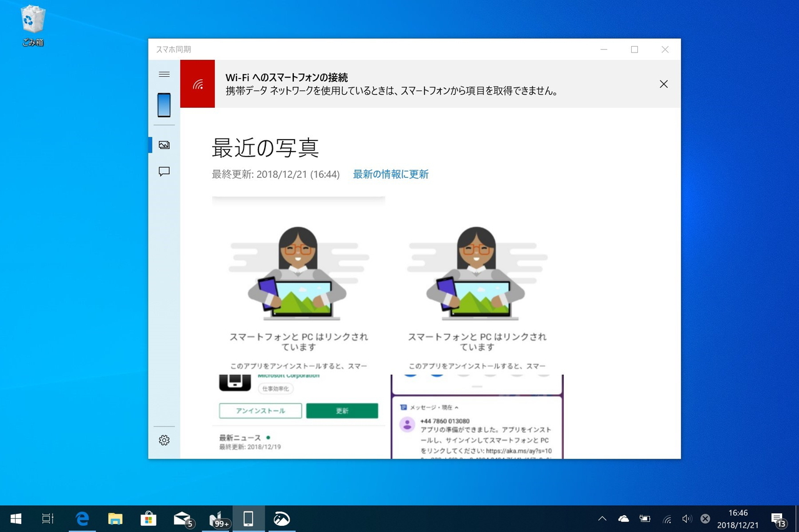Image resolution: width=799 pixels, height=532 pixels.
Task: Expand the navigation pane via hamburger menu
Action: coord(164,74)
